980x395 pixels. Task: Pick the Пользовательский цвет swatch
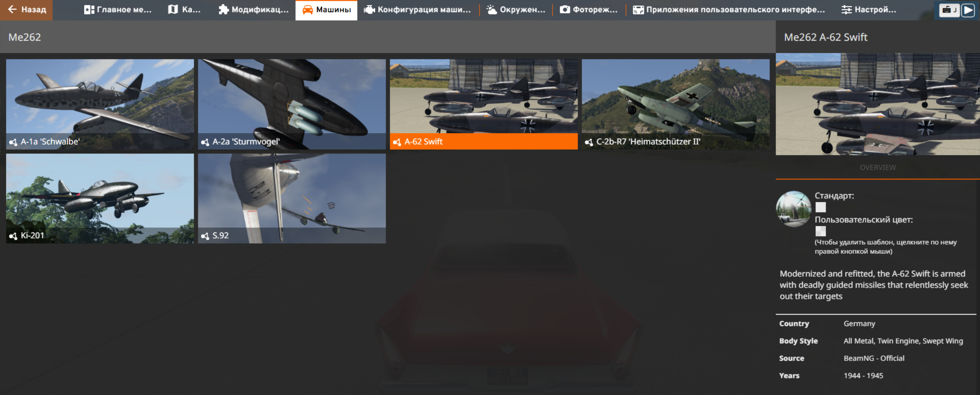tap(820, 231)
